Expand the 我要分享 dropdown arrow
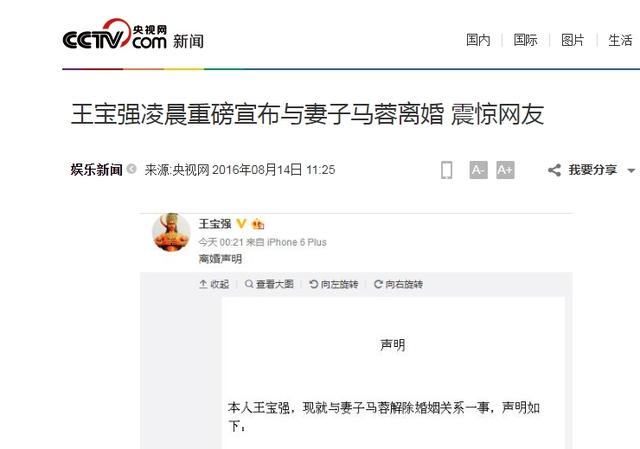The height and width of the screenshot is (449, 640). pos(631,171)
